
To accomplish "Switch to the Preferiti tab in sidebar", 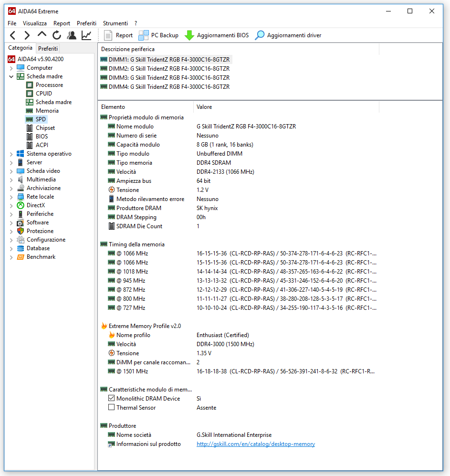I will [x=48, y=49].
